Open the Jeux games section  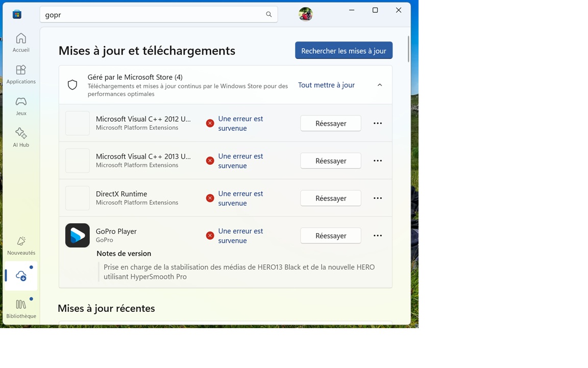21,106
